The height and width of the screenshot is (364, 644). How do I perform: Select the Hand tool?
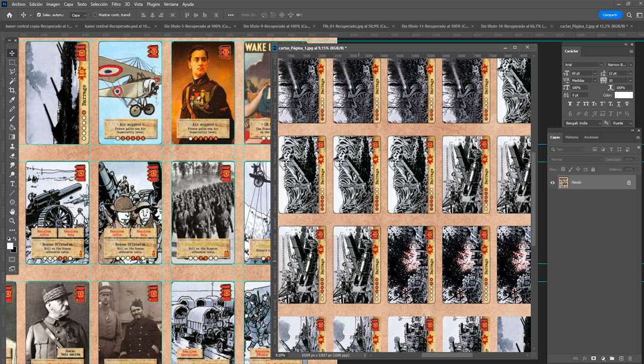12,211
